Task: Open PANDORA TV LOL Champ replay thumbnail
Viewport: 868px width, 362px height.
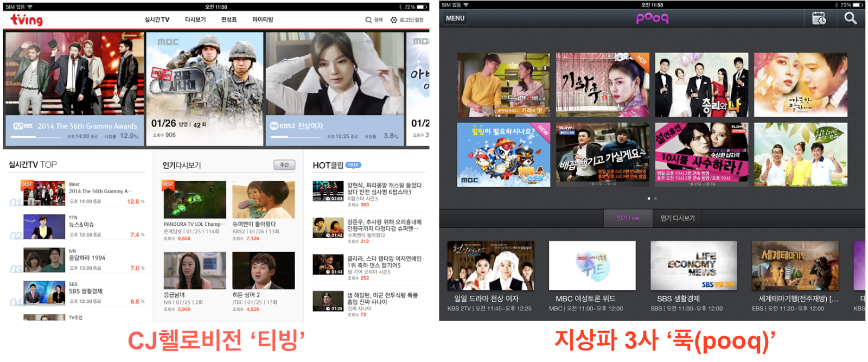Action: (x=195, y=200)
